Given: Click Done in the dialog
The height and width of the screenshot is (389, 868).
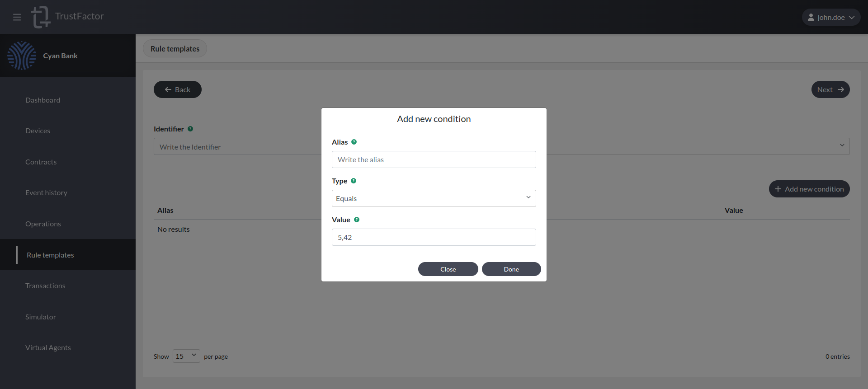Looking at the screenshot, I should click(511, 269).
